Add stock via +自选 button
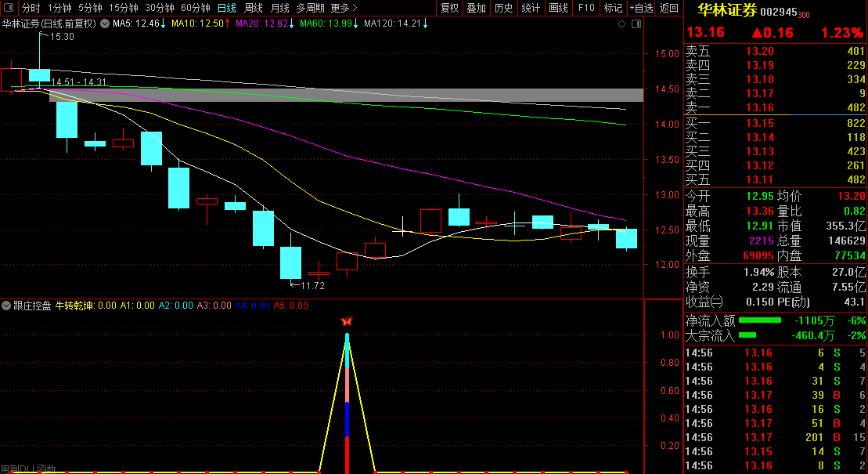 pyautogui.click(x=641, y=8)
